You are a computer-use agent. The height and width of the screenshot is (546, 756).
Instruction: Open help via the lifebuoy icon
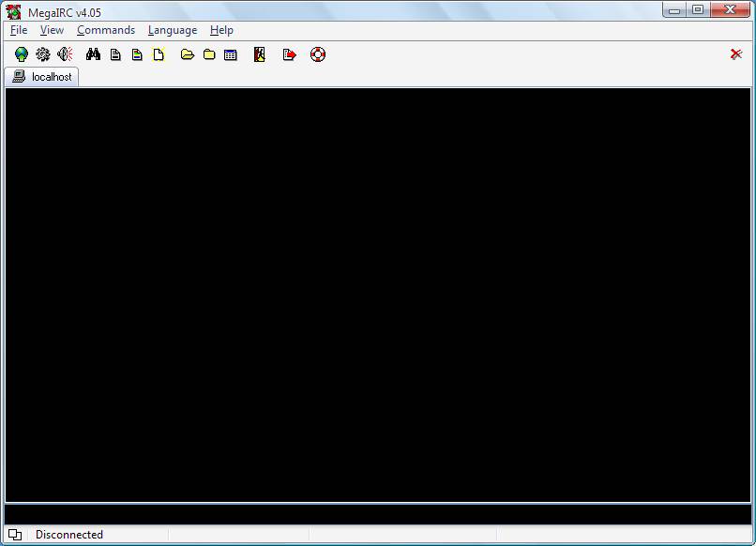(x=318, y=54)
